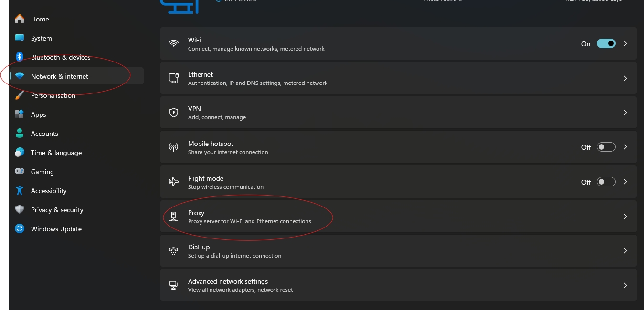The image size is (644, 310).
Task: Turn off the WiFi toggle
Action: coord(606,43)
